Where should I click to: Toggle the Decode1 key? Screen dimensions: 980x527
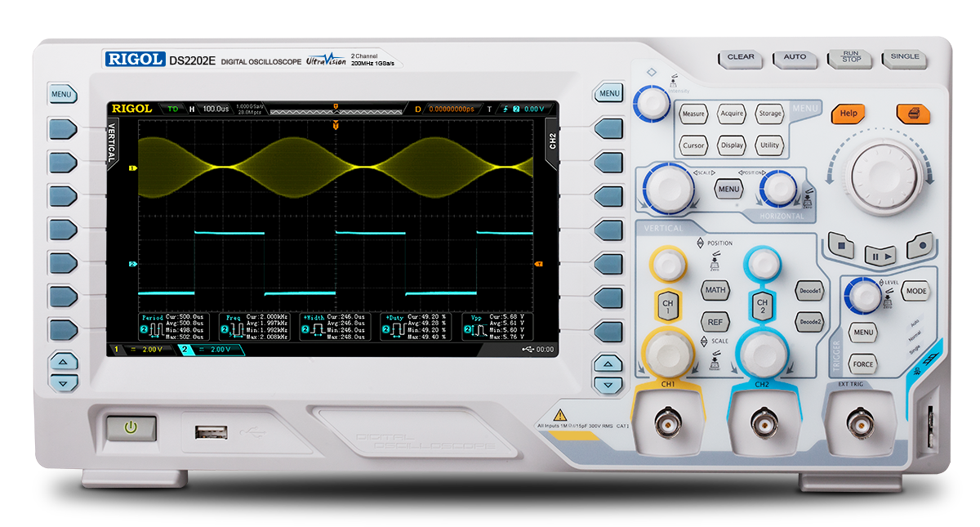point(810,290)
